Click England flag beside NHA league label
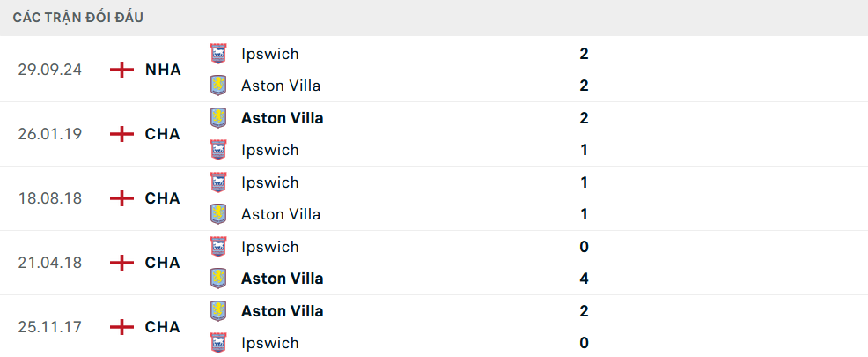This screenshot has height=357, width=868. tap(121, 70)
